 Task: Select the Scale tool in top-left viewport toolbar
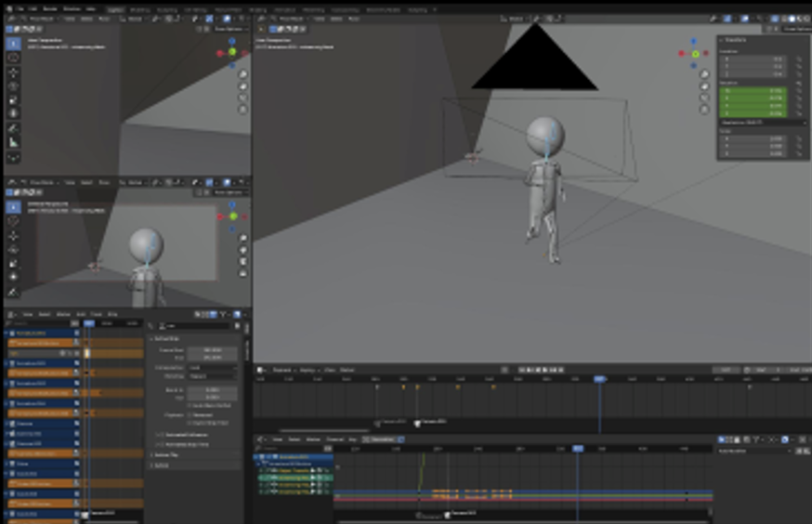coord(13,99)
